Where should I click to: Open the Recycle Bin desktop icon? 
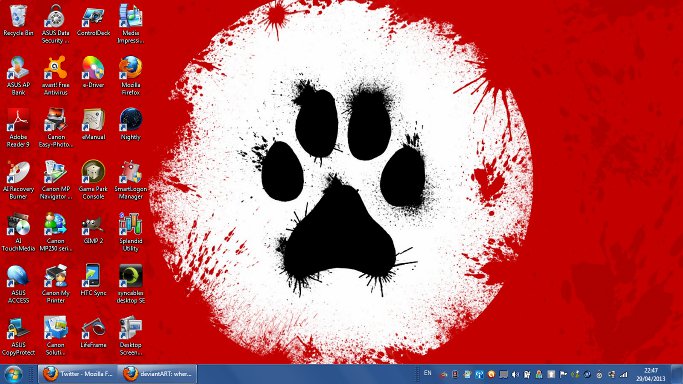point(18,21)
